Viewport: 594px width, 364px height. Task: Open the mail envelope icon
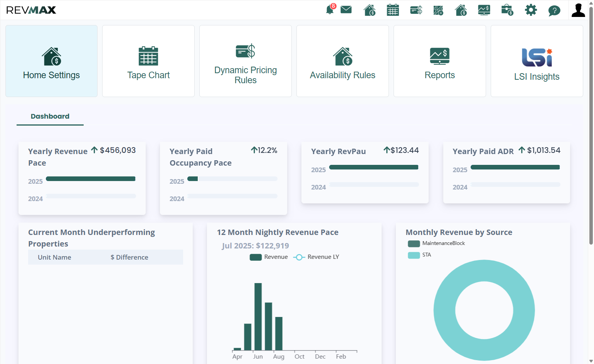346,10
